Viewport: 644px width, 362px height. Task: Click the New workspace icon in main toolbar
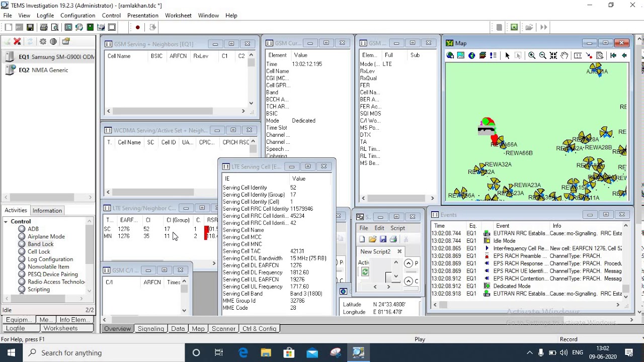tap(8, 27)
